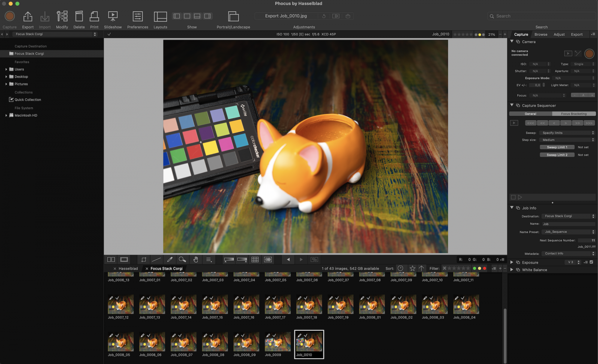Screen dimensions: 598x364
Task: Toggle the exposure warning mask icon
Action: click(x=268, y=259)
